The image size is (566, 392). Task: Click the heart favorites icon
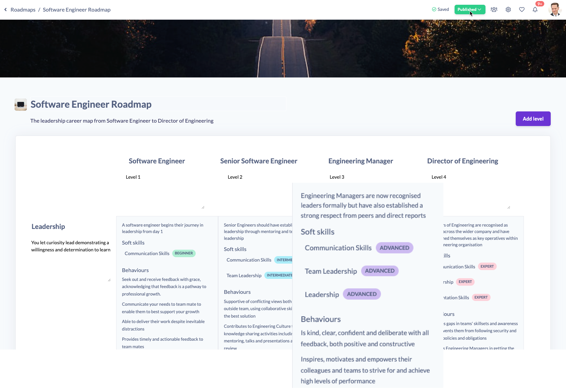[521, 10]
